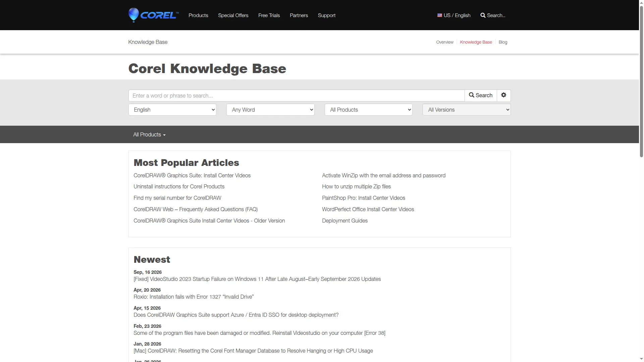Open Deployment Guides article
This screenshot has height=362, width=644.
(x=345, y=221)
